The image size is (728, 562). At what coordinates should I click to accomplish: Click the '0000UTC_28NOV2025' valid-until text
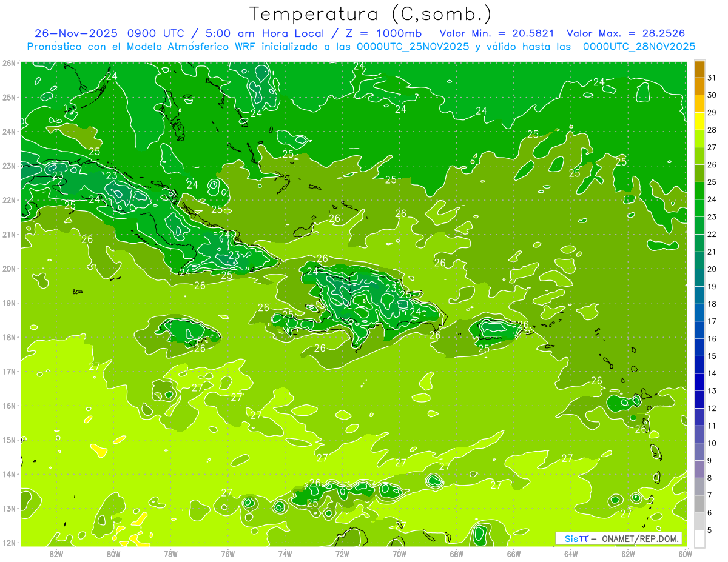coord(639,47)
